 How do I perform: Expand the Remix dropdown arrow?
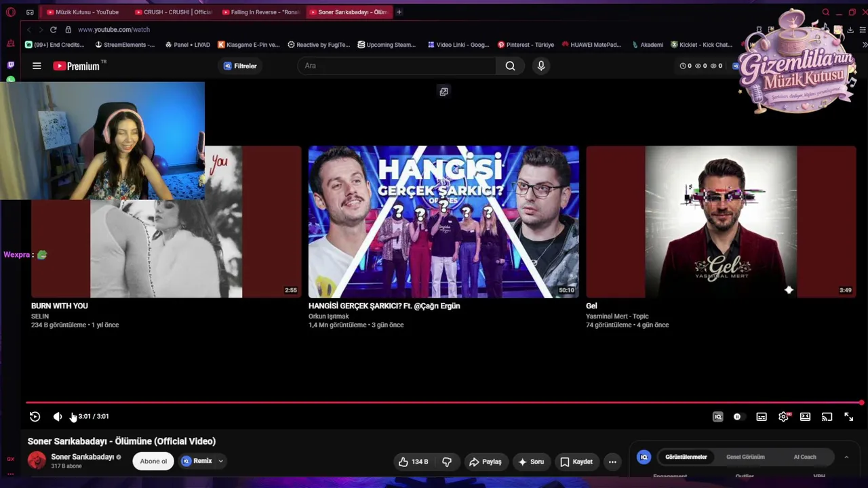[220, 462]
